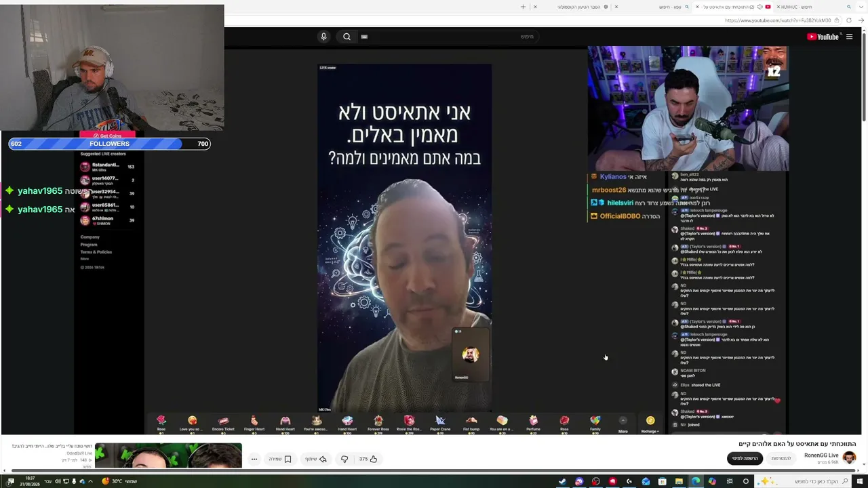Choose the Finger Heart gift

254,424
